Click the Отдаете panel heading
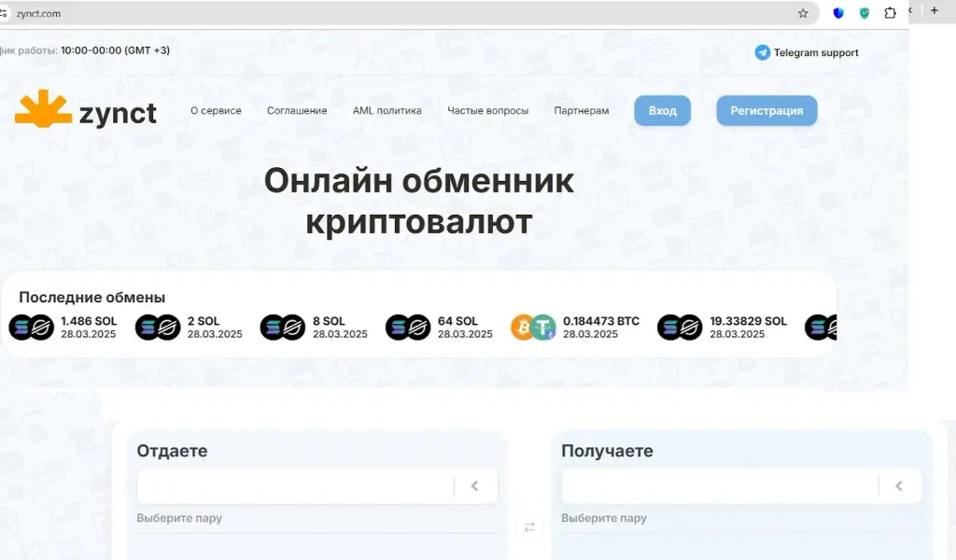The width and height of the screenshot is (956, 560). coord(172,451)
